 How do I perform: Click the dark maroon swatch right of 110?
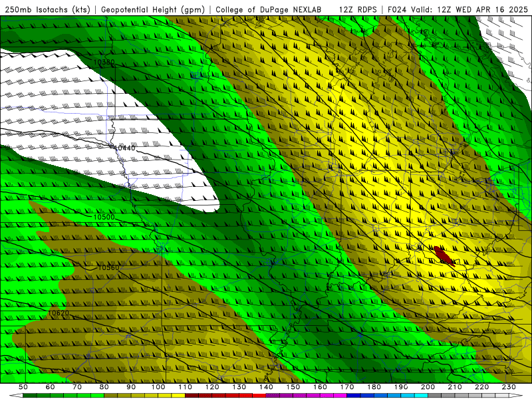[192, 396]
